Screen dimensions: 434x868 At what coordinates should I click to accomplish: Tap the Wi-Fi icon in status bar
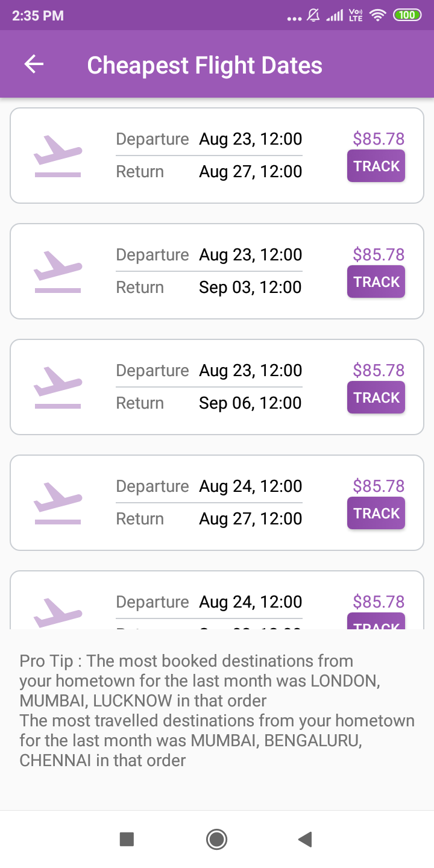[x=378, y=16]
